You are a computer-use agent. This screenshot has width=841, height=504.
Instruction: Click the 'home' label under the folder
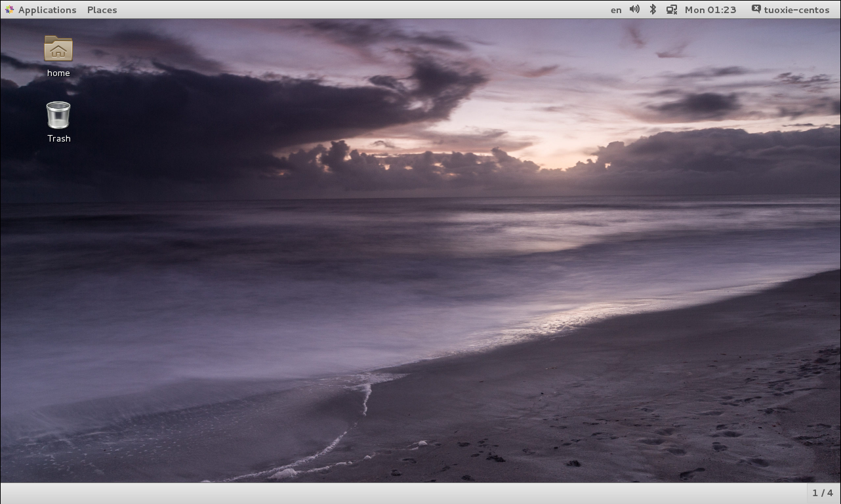point(58,73)
